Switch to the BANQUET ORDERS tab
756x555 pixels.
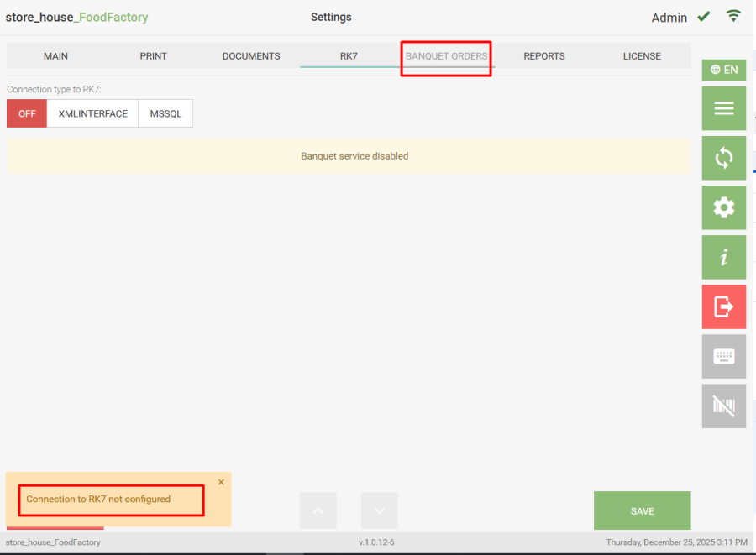coord(446,56)
